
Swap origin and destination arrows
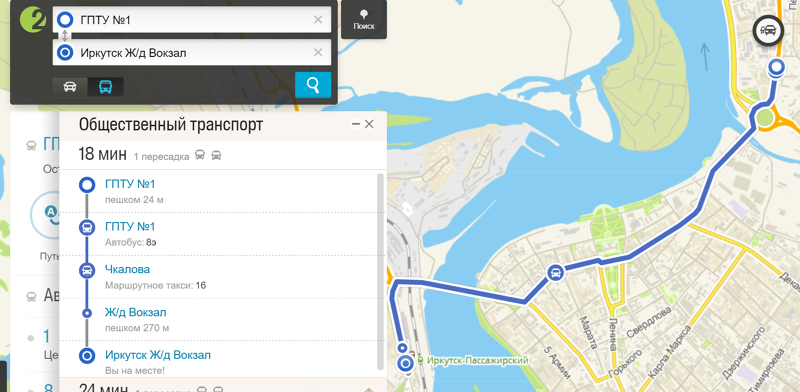coord(65,36)
